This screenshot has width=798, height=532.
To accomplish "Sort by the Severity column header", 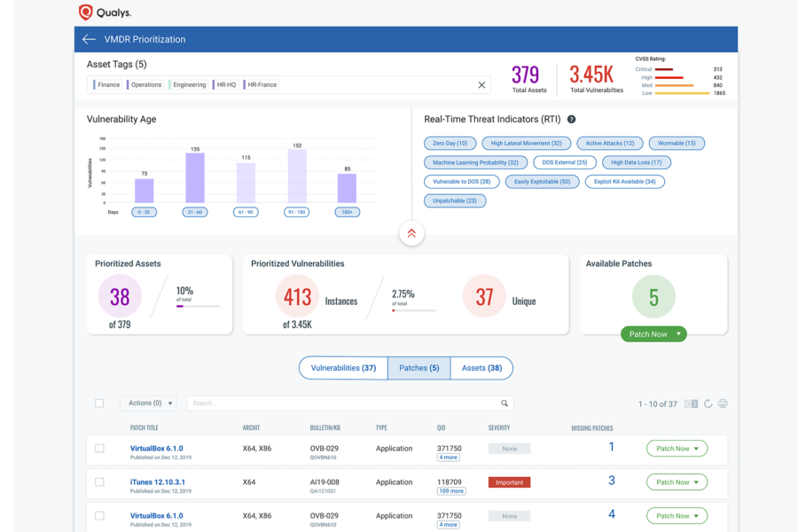I will tap(499, 427).
